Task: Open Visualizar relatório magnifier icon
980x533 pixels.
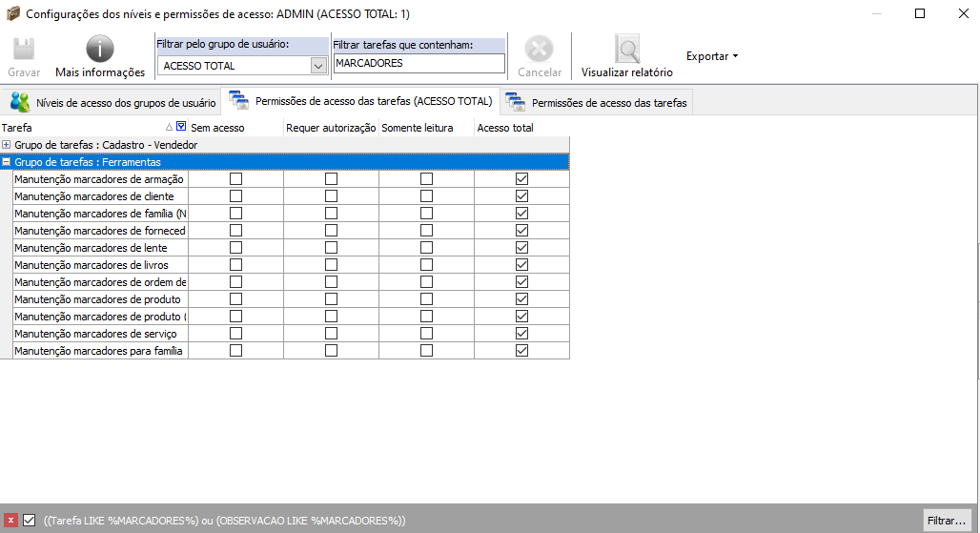Action: [626, 50]
